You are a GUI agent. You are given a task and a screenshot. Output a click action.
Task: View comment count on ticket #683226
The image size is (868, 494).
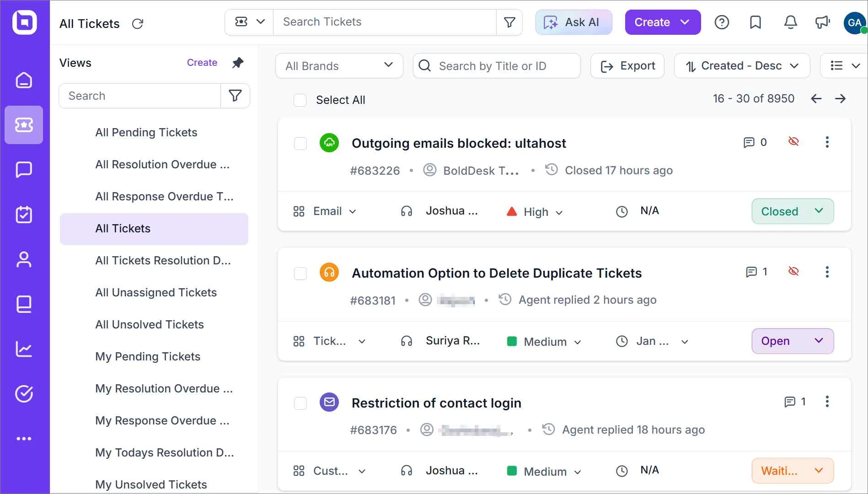pos(755,142)
